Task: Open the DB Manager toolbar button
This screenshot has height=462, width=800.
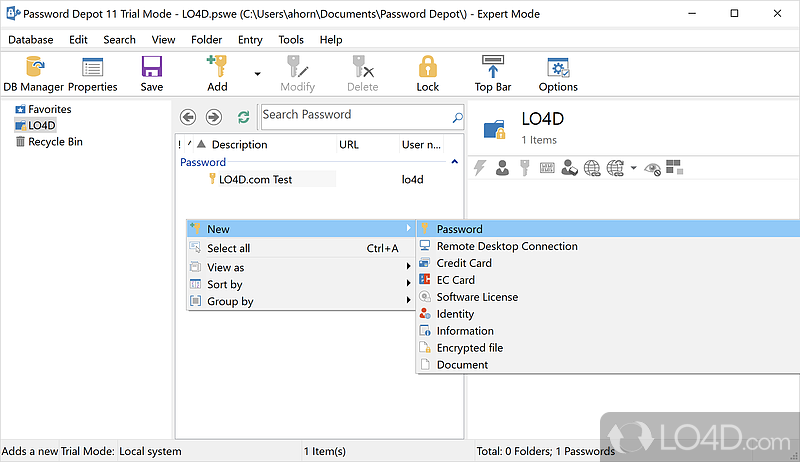Action: coord(33,74)
